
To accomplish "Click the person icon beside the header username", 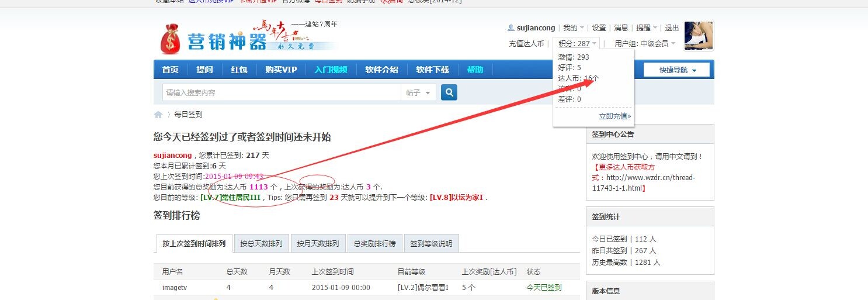I will [511, 28].
